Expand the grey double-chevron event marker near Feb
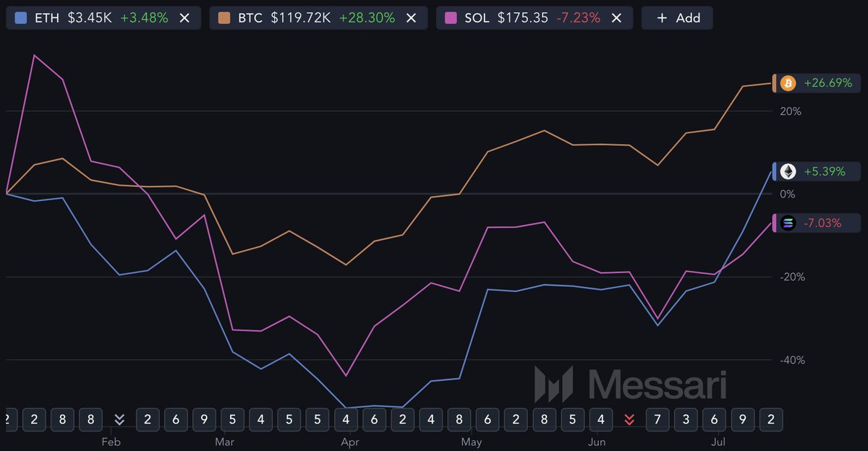The height and width of the screenshot is (451, 868). pos(119,419)
